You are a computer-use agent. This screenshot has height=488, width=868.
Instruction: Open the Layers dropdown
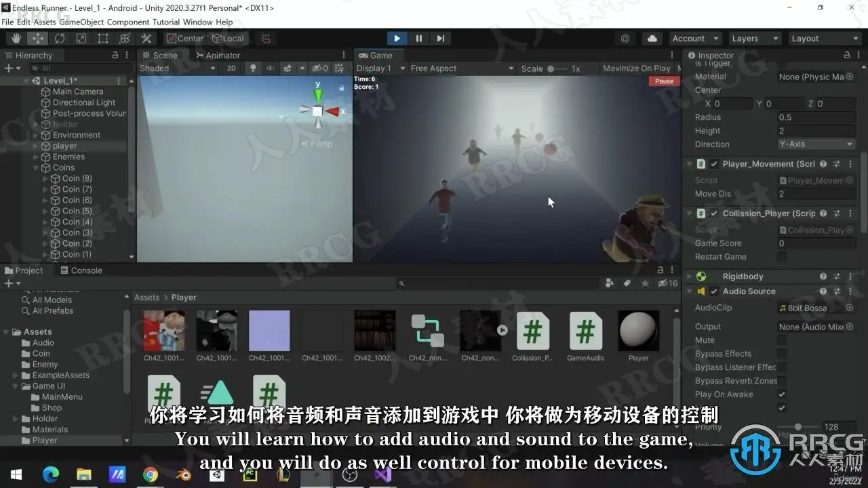[755, 39]
